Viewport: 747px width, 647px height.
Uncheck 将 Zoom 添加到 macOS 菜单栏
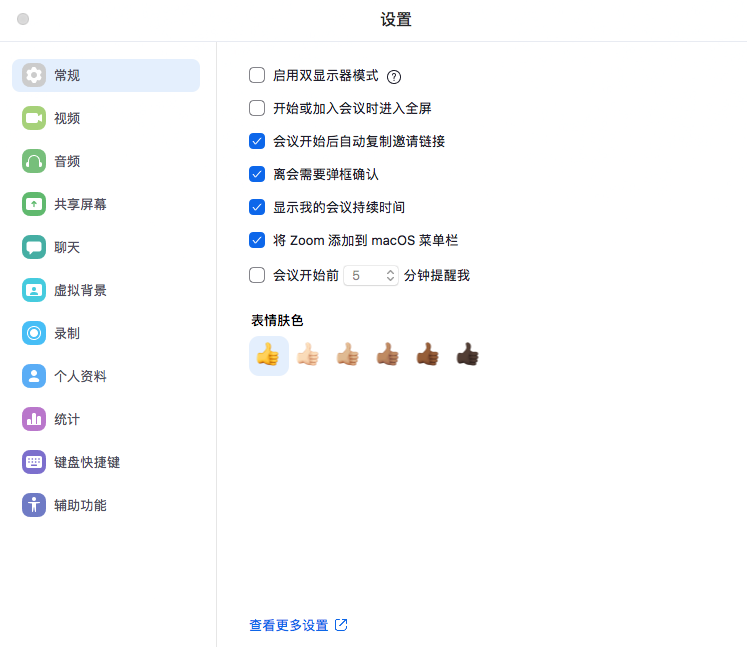[257, 240]
